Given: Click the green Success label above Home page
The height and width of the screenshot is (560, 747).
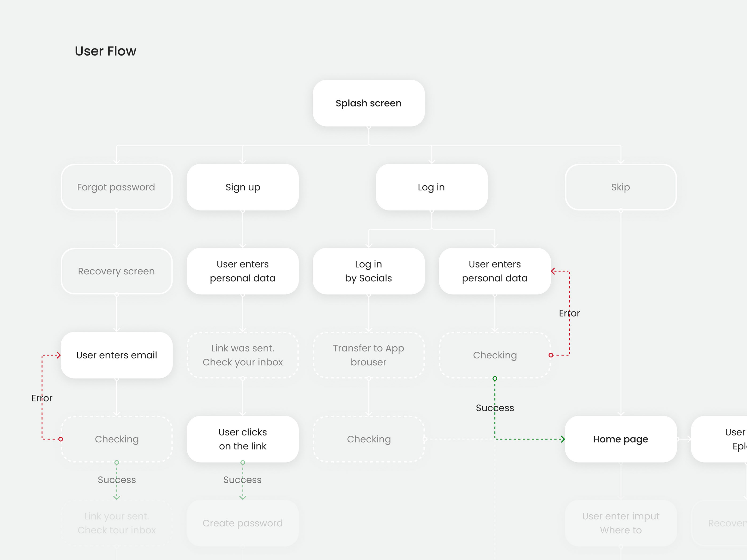Looking at the screenshot, I should pyautogui.click(x=495, y=408).
